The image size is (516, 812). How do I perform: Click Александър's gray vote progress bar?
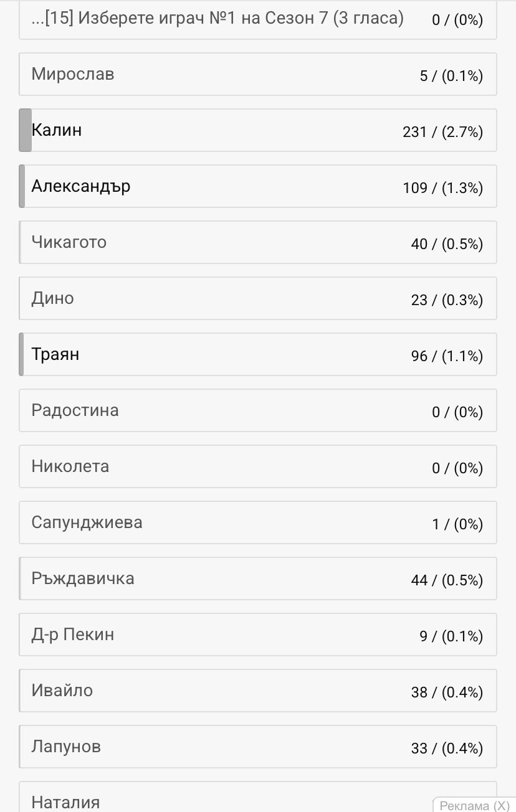(x=22, y=186)
